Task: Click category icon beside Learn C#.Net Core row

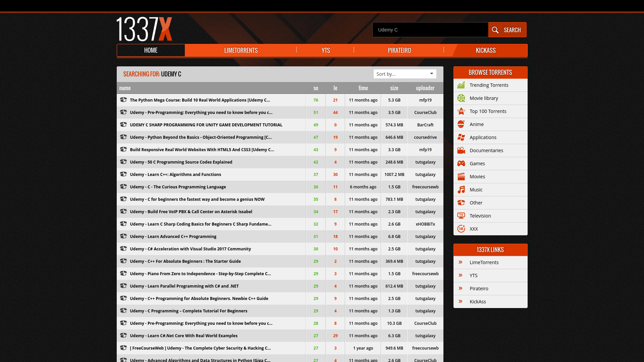Action: 123,336
